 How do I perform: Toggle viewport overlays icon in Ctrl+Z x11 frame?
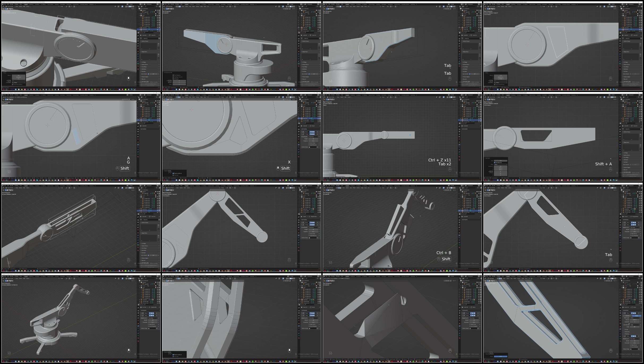[444, 97]
